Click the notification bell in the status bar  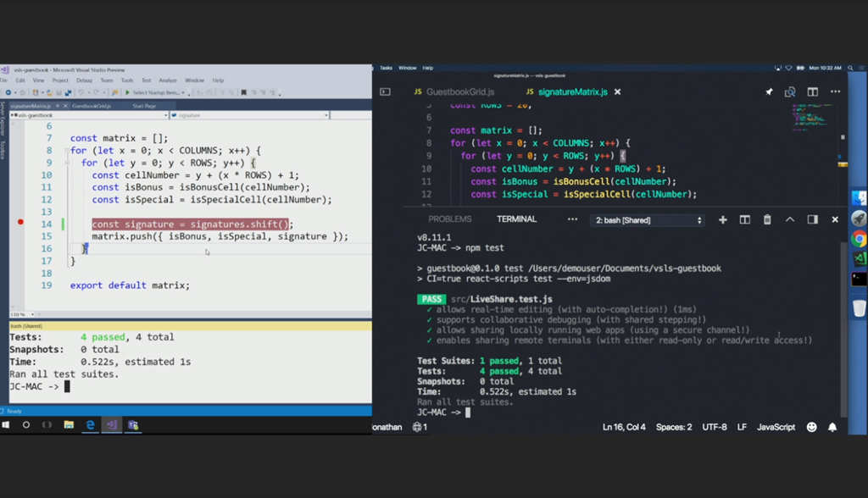tap(832, 427)
